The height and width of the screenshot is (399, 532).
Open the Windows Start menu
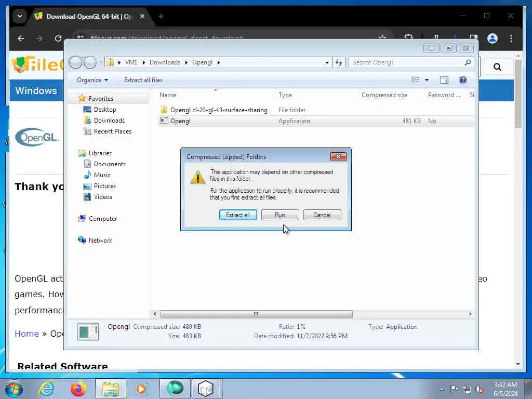(x=14, y=389)
